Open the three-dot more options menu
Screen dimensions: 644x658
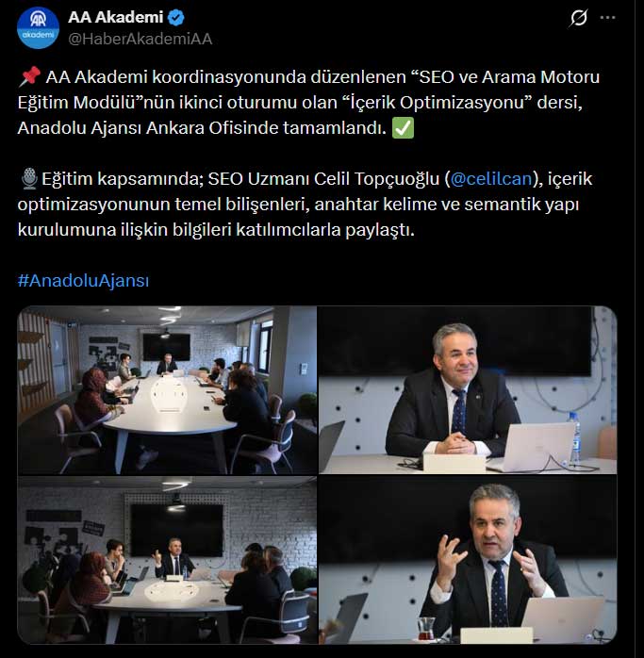tap(607, 18)
